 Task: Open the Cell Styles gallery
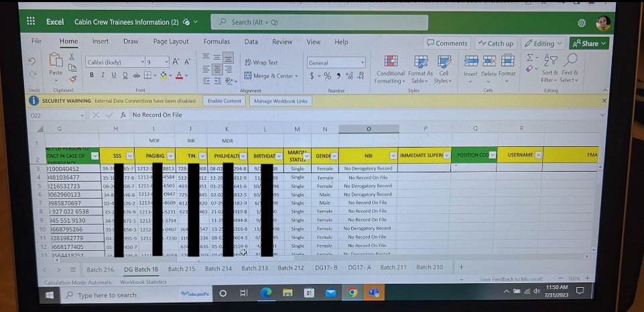click(x=444, y=69)
